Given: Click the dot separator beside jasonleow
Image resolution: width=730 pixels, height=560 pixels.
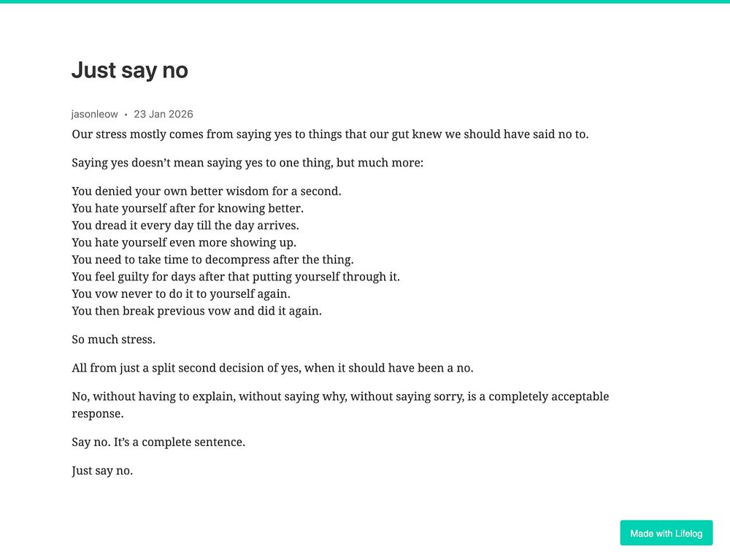Looking at the screenshot, I should [126, 115].
